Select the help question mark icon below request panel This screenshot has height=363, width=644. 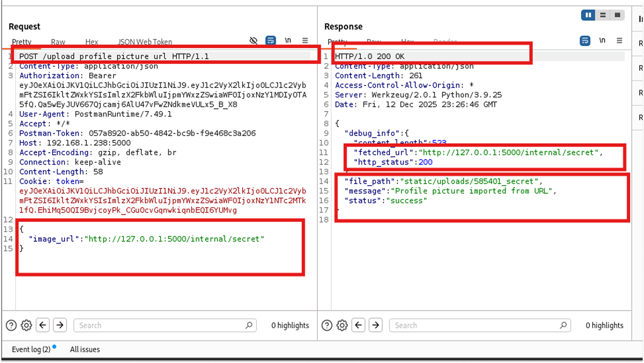pyautogui.click(x=11, y=325)
